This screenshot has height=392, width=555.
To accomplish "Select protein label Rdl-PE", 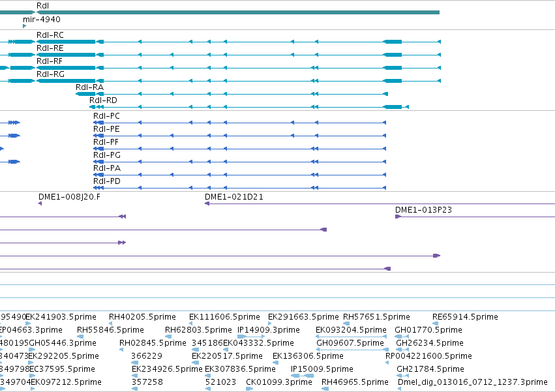I will [x=106, y=129].
